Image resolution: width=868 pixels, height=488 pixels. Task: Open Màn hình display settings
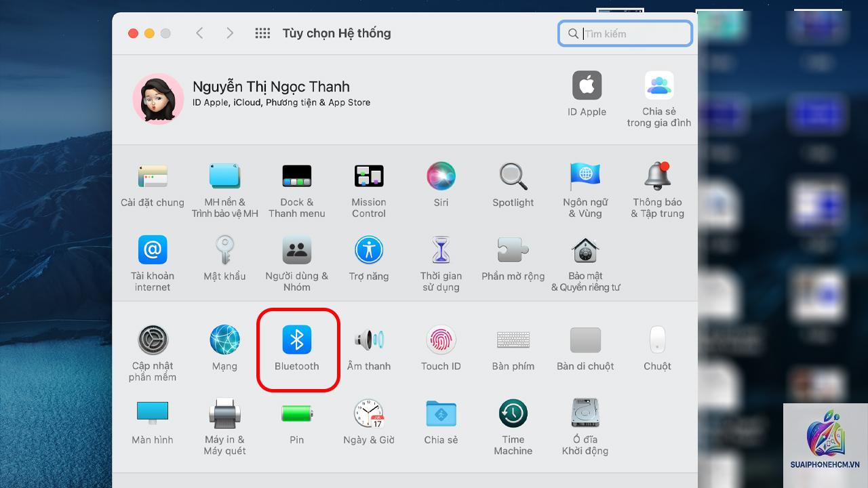[153, 413]
